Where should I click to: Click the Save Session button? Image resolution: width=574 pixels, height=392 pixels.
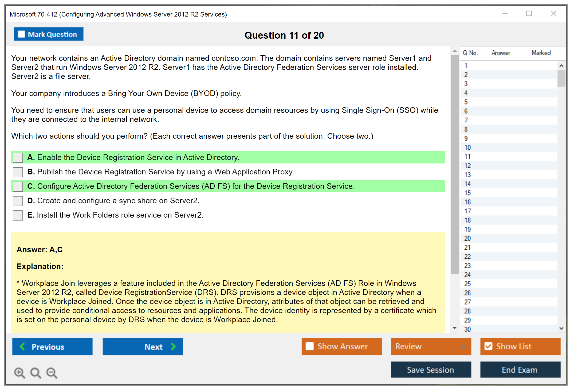pos(431,370)
